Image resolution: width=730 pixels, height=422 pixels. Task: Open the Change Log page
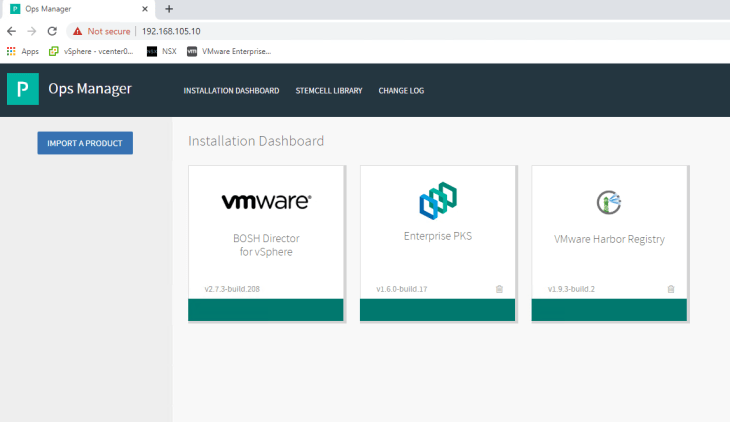point(401,91)
